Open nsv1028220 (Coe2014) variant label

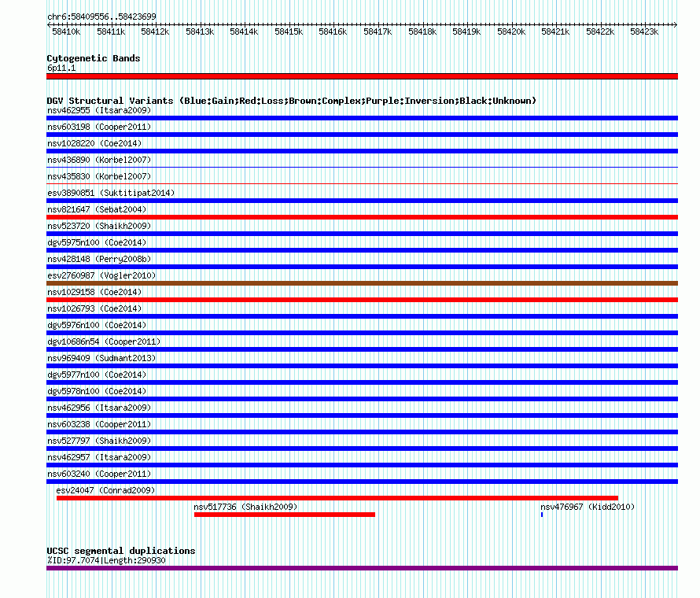pos(94,143)
